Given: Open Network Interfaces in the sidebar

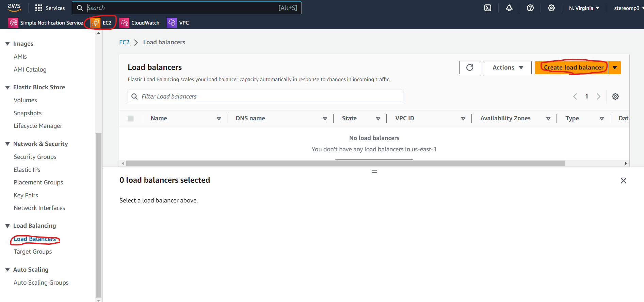Looking at the screenshot, I should point(39,208).
